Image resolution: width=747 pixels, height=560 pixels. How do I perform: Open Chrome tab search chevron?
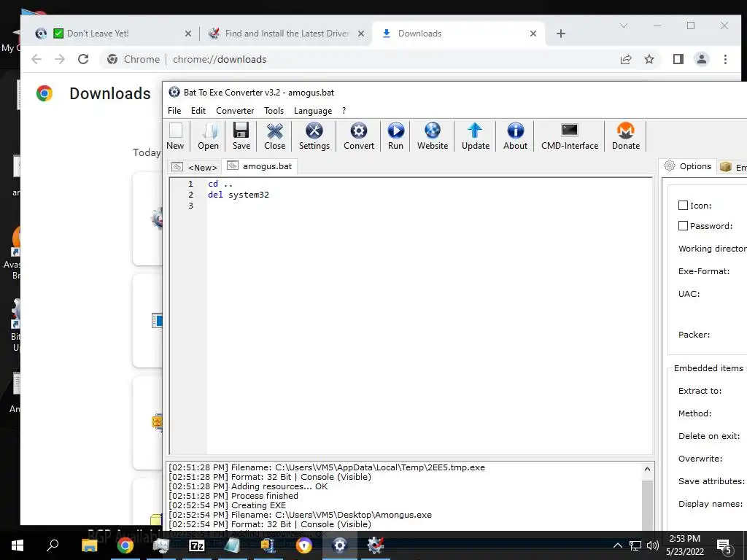point(624,26)
